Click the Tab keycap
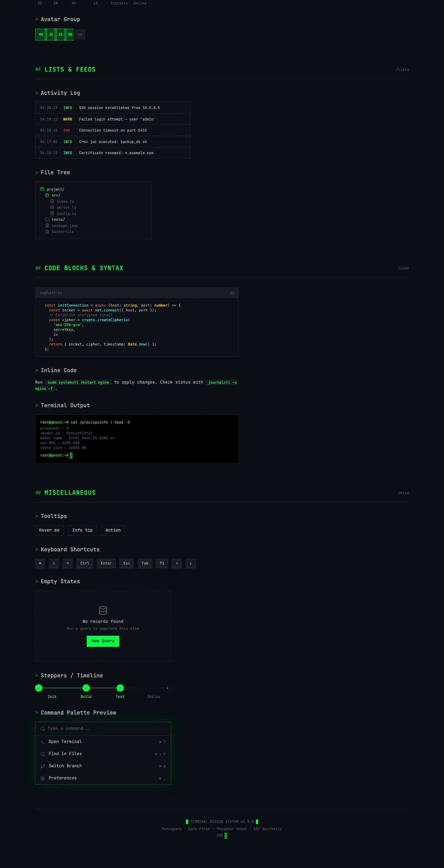 (145, 563)
